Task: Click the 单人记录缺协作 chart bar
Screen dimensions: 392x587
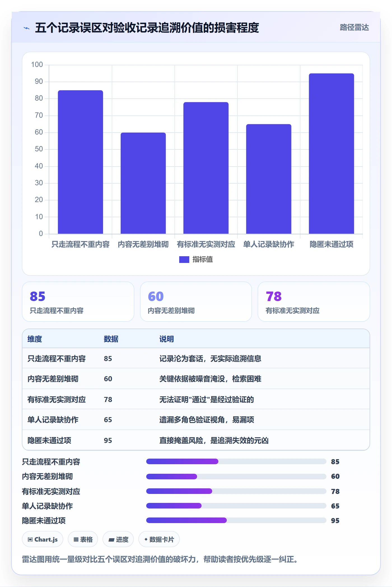Action: pos(269,179)
